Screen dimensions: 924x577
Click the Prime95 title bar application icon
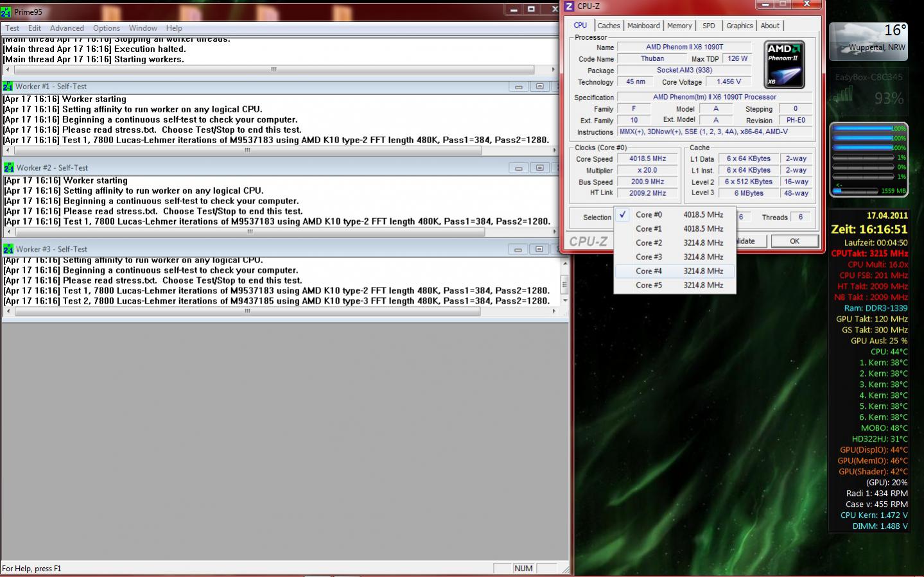coord(6,12)
